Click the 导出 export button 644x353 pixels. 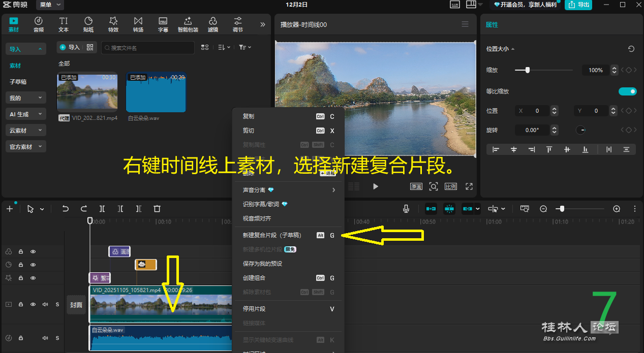(x=579, y=5)
